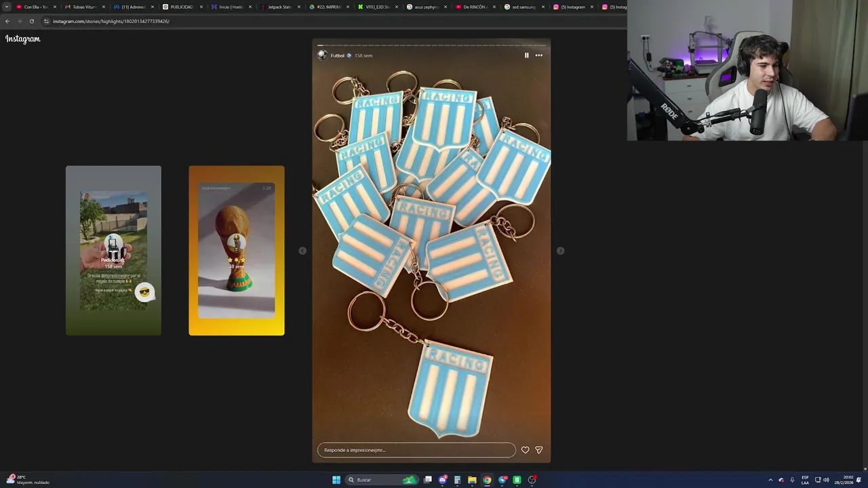Open network settings tray icon
Image resolution: width=868 pixels, height=488 pixels.
818,480
